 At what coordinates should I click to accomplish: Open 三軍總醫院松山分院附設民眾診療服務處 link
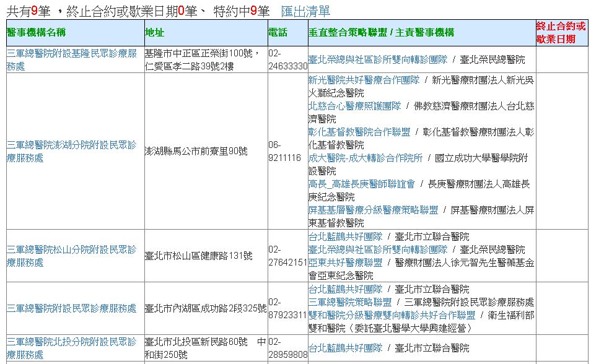[x=72, y=256]
